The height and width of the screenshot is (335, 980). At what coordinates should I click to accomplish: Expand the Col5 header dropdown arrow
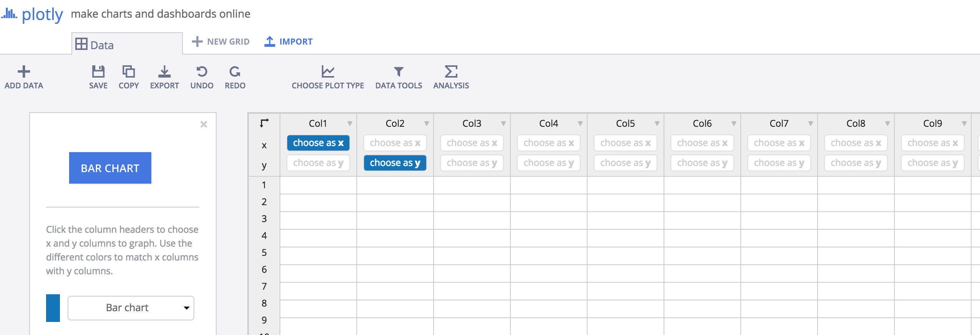657,123
